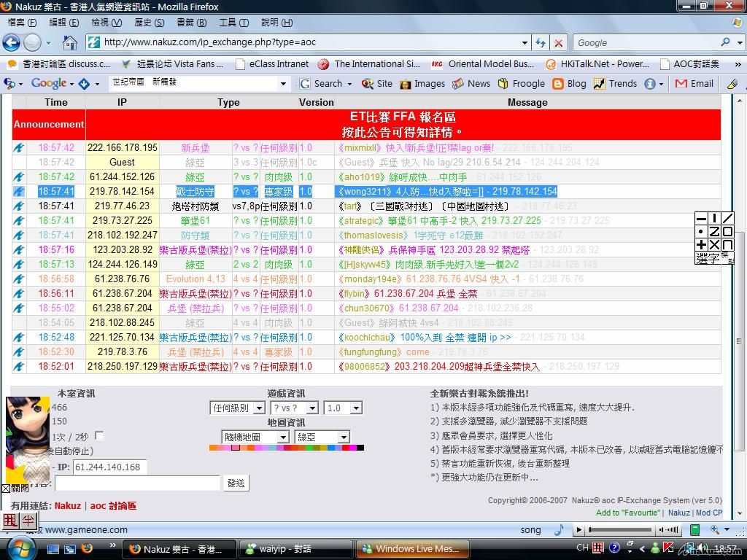
Task: Open the 1.0 version dropdown
Action: point(343,408)
